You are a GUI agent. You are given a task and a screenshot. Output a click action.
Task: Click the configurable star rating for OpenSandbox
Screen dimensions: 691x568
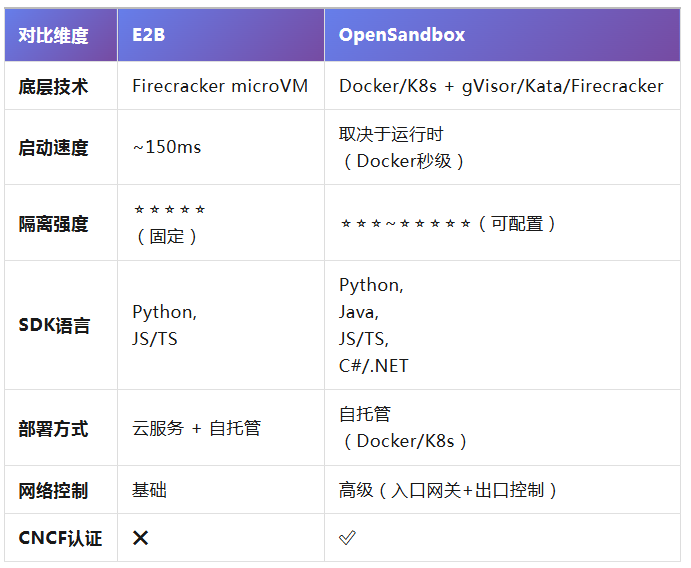point(405,224)
